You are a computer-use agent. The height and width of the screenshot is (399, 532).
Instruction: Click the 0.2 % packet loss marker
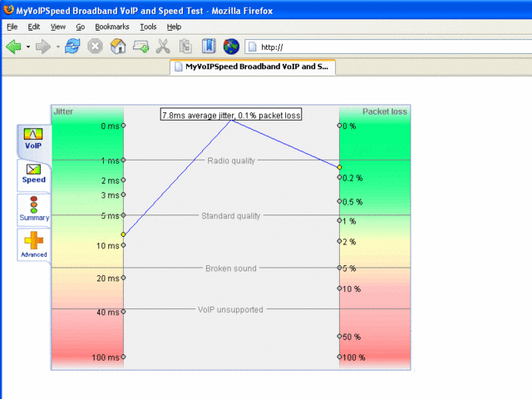[339, 177]
